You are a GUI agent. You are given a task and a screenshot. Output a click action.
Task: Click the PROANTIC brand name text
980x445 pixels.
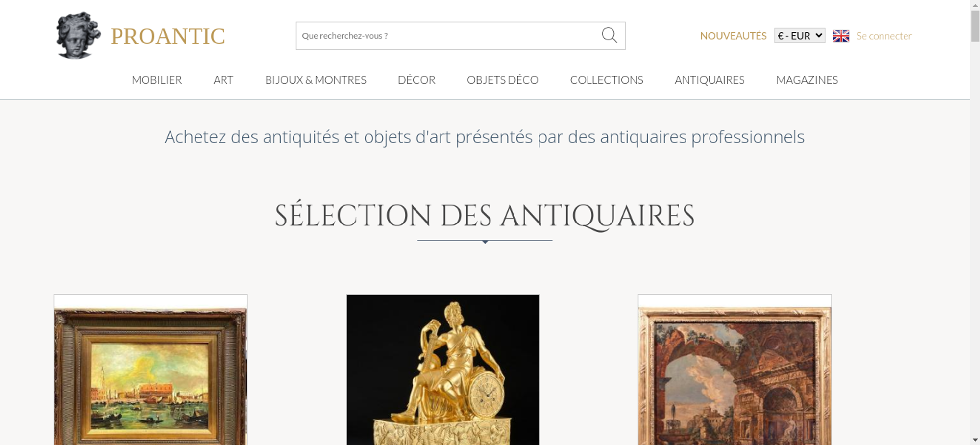[168, 36]
